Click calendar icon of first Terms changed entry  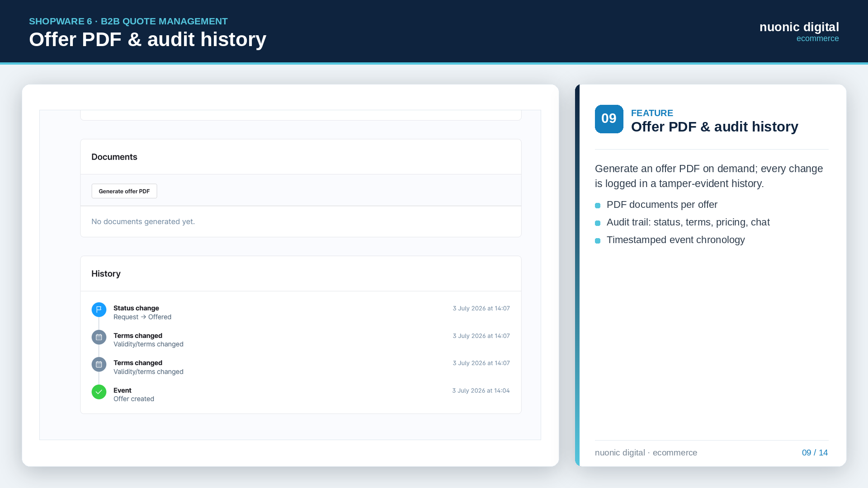tap(99, 337)
